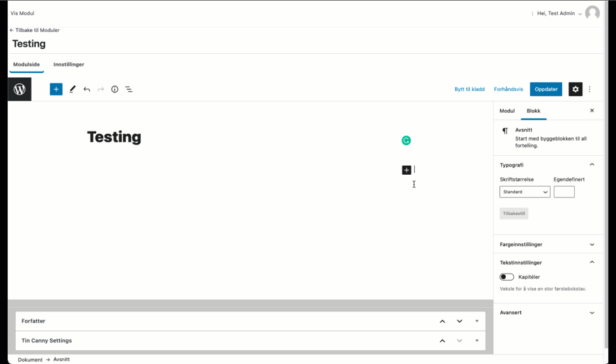Select the pencil edit tool

72,89
